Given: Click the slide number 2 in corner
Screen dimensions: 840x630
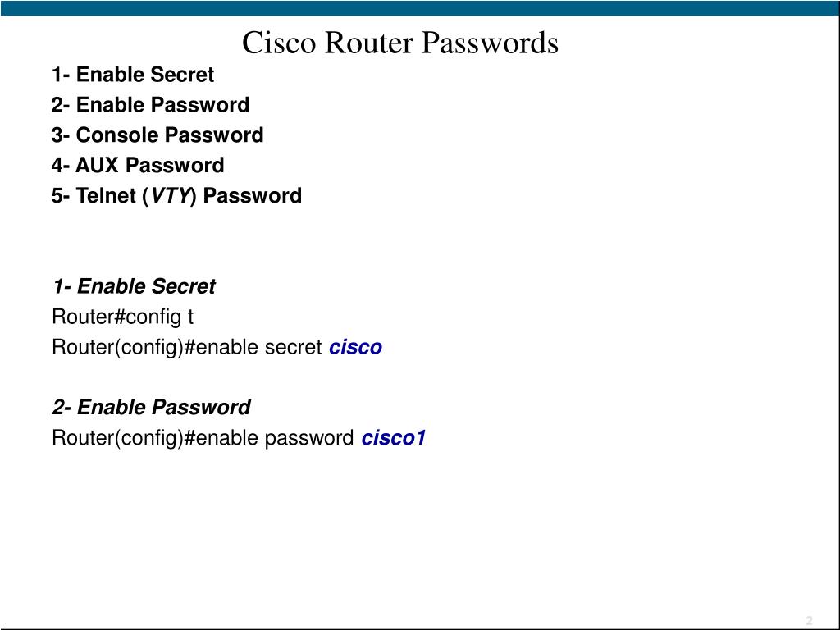Looking at the screenshot, I should (x=809, y=620).
